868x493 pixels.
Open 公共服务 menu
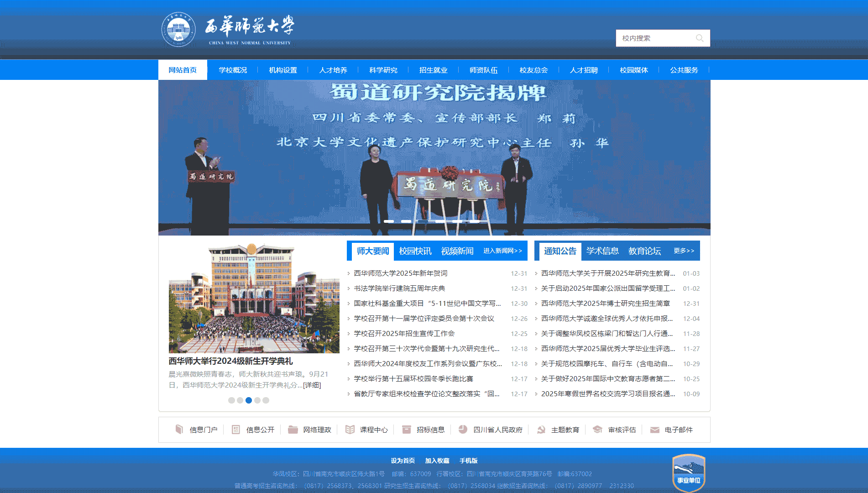[684, 70]
